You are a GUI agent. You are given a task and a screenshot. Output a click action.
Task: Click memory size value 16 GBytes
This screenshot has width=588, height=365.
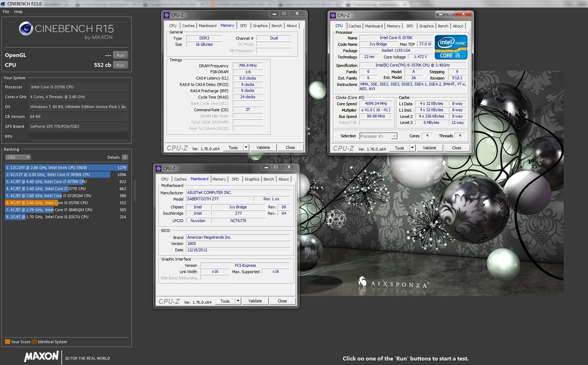point(204,44)
